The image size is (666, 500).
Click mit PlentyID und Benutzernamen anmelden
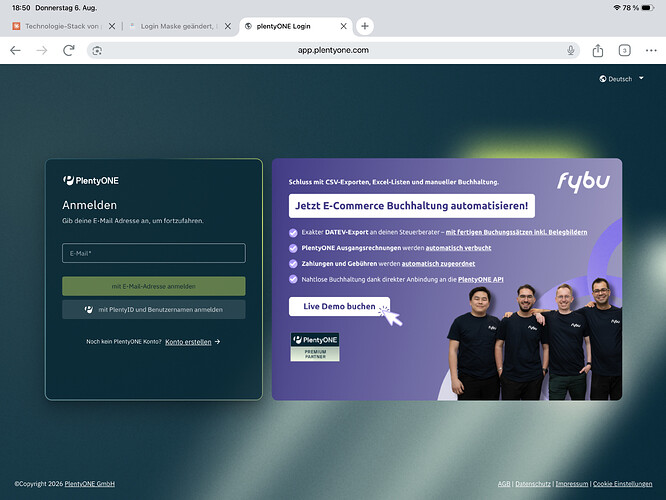(x=154, y=310)
